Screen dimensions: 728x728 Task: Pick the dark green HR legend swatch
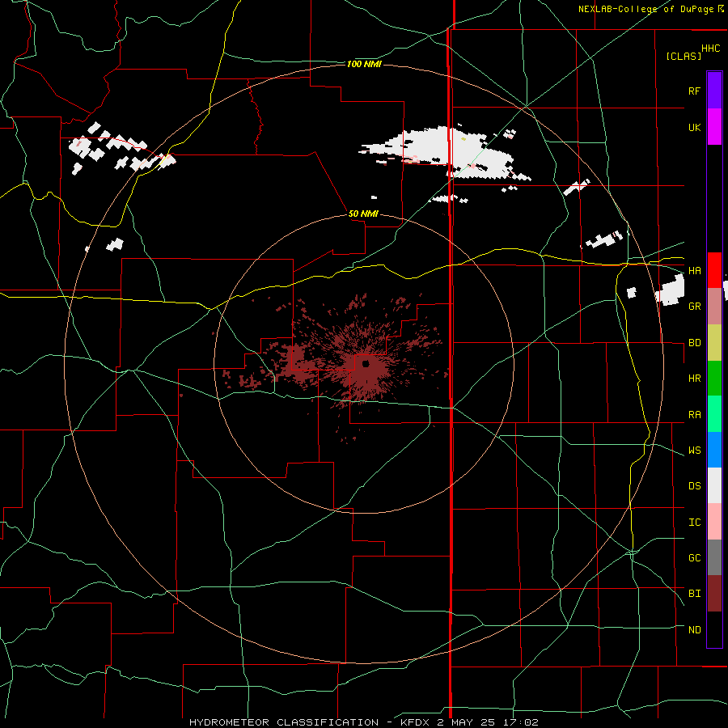coord(714,378)
